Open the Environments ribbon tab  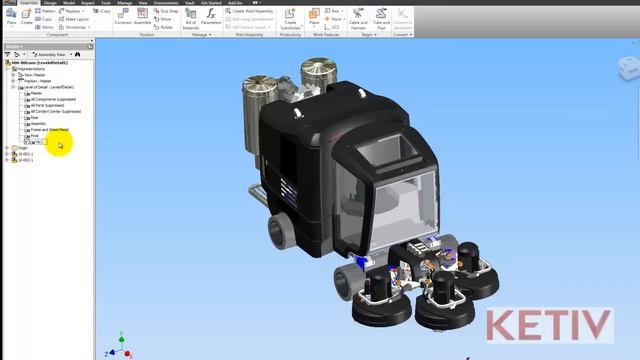pyautogui.click(x=166, y=2)
